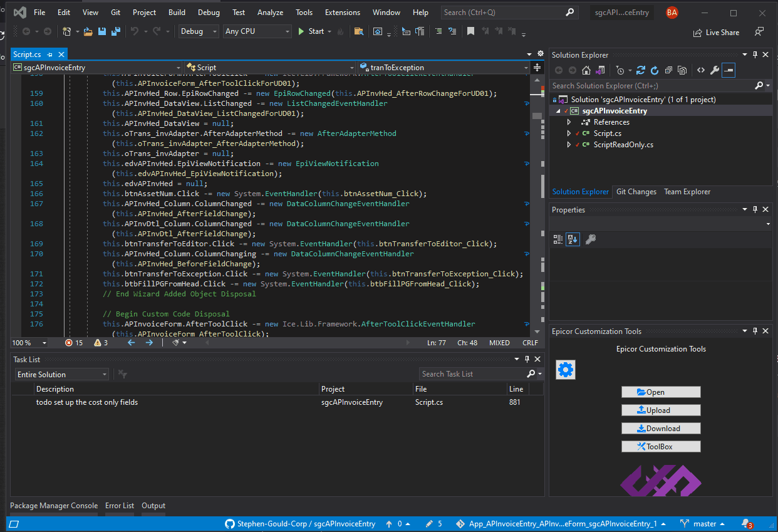
Task: Switch views icon in Solution Explorer toolbar
Action: coord(601,70)
